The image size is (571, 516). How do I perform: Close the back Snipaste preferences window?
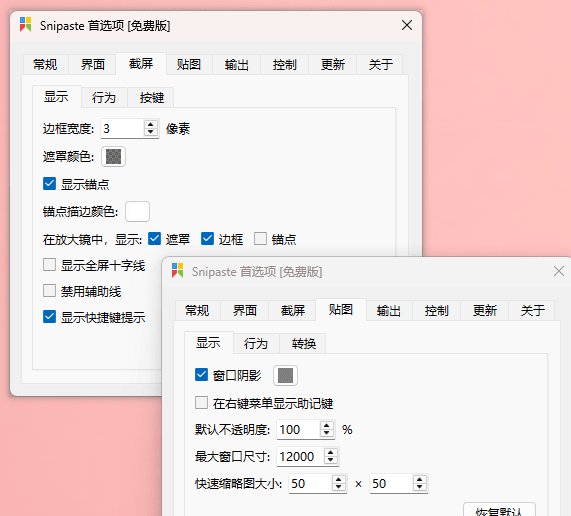(407, 25)
